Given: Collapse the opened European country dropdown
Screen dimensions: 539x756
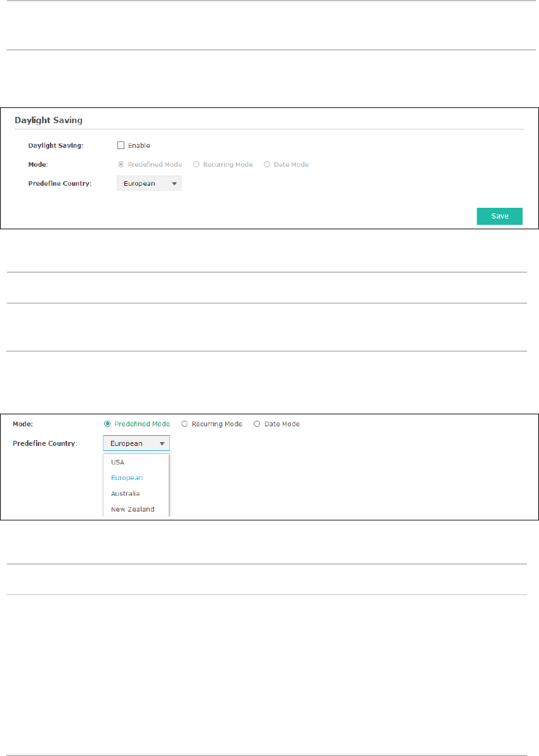Looking at the screenshot, I should [136, 443].
